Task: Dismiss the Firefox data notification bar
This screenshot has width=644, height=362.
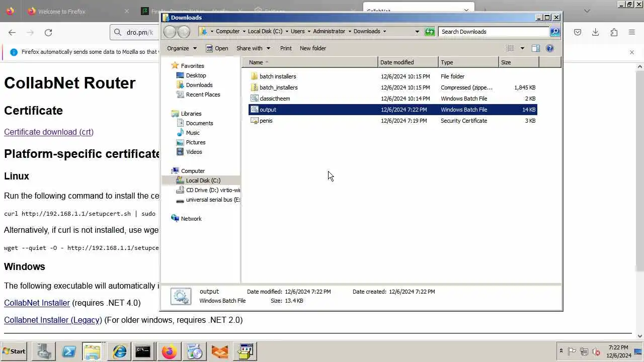Action: [632, 52]
